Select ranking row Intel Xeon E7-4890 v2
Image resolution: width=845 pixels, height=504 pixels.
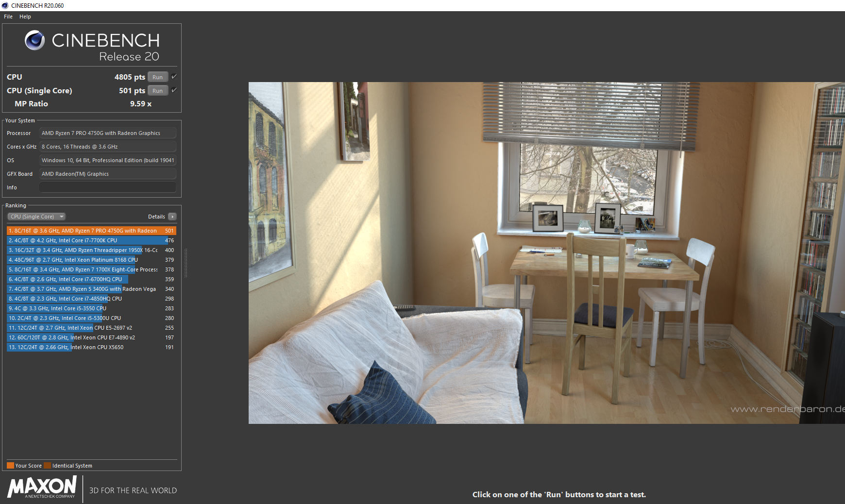pos(91,337)
